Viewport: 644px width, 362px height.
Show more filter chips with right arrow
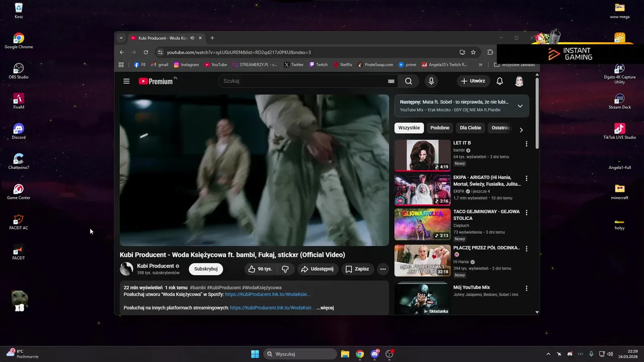tap(521, 130)
